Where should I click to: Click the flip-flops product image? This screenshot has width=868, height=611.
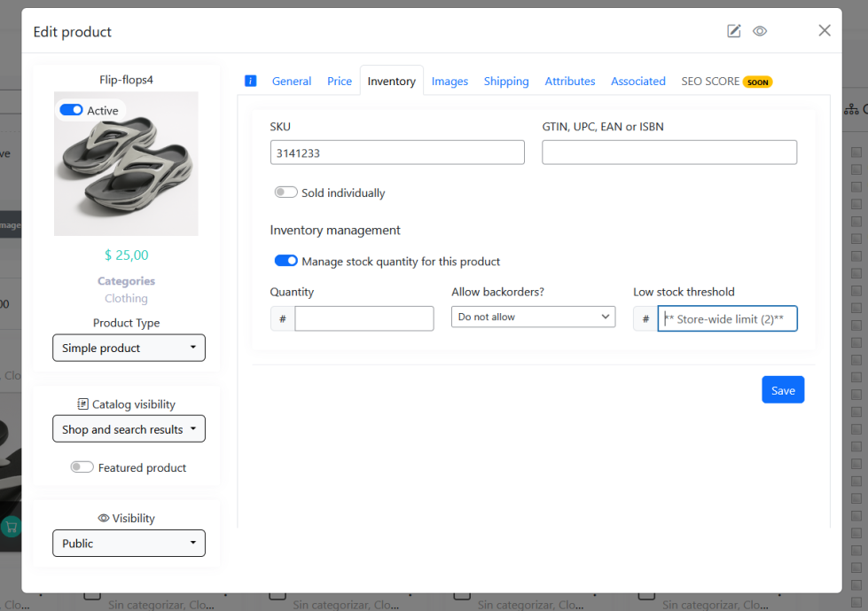(x=126, y=164)
